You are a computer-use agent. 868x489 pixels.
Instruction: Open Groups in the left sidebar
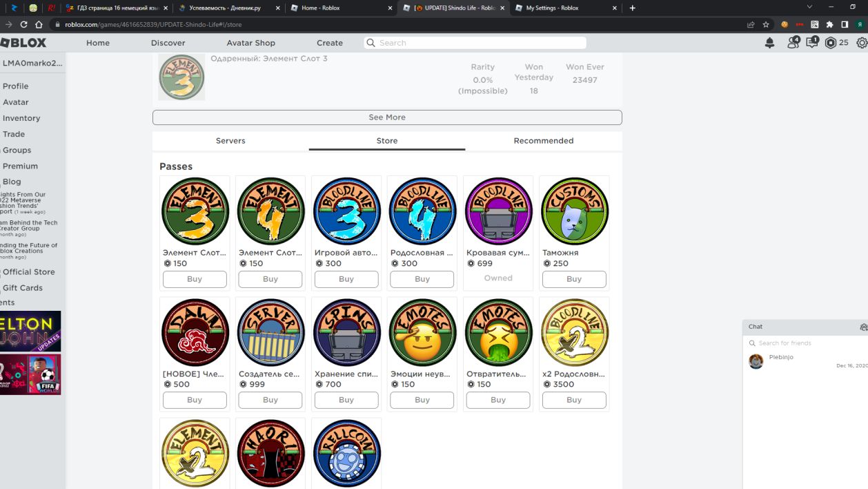[17, 150]
